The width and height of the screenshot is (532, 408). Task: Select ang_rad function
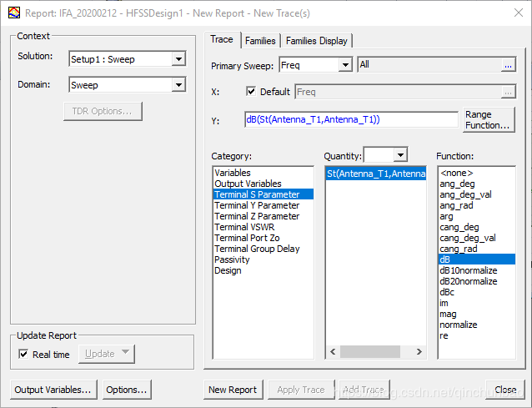pos(477,205)
